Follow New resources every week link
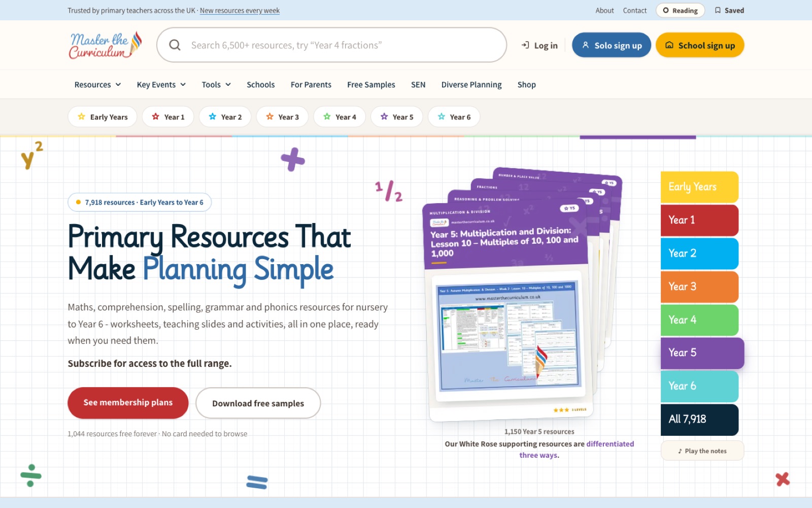This screenshot has width=812, height=508. pos(240,11)
